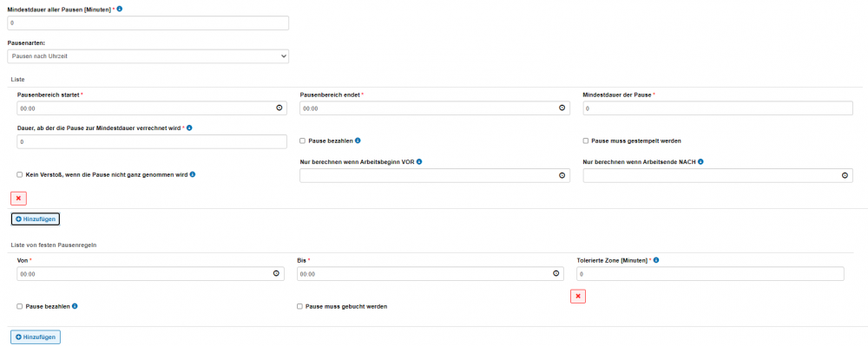
Task: Open info icon beside Tolerierte Zone
Action: point(656,260)
